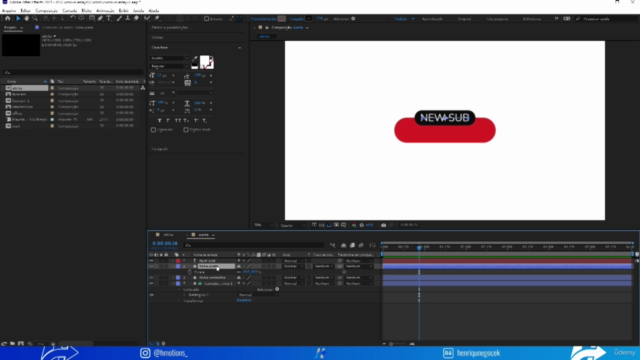The width and height of the screenshot is (640, 360).
Task: Select the Roto Brush tool
Action: 147,18
